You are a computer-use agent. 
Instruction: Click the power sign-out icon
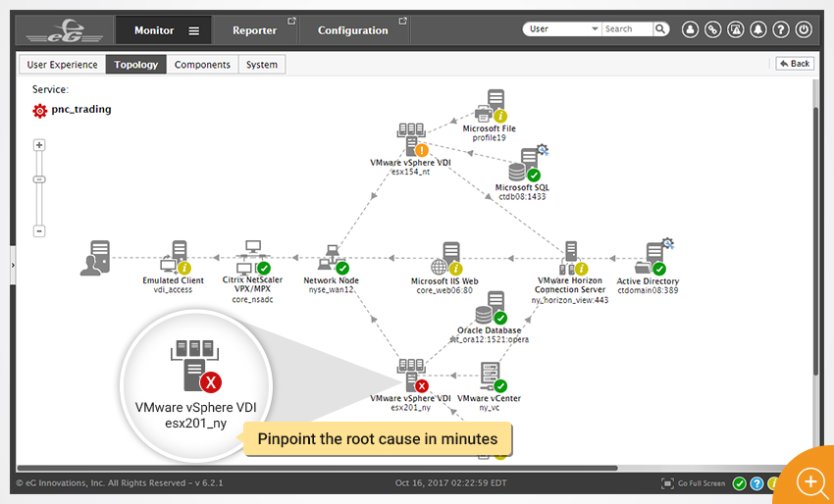pos(804,29)
